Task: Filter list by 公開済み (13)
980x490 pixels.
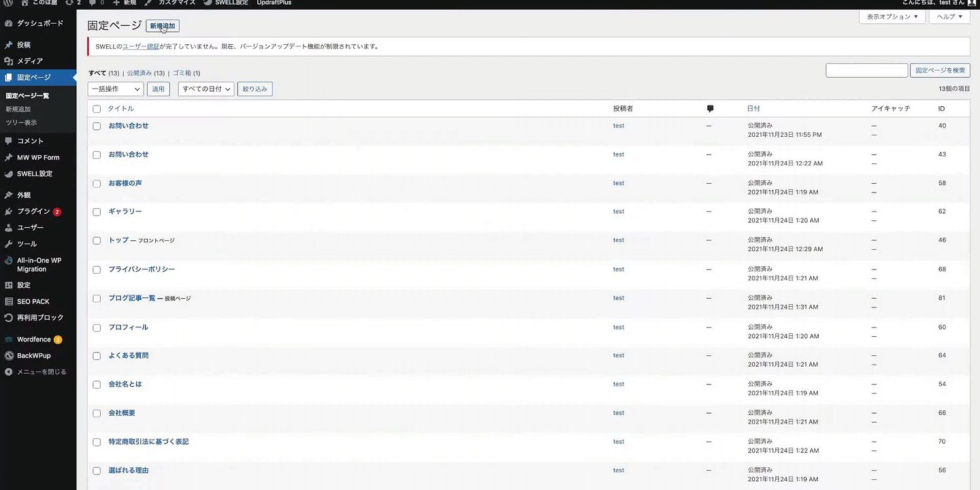Action: pyautogui.click(x=146, y=73)
